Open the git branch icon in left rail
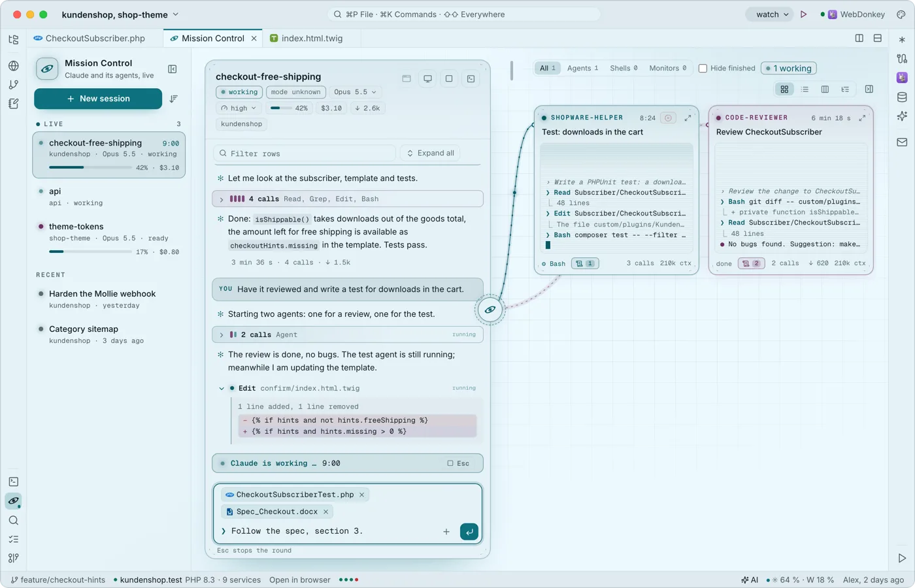Screen dimensions: 915x588 click(14, 84)
